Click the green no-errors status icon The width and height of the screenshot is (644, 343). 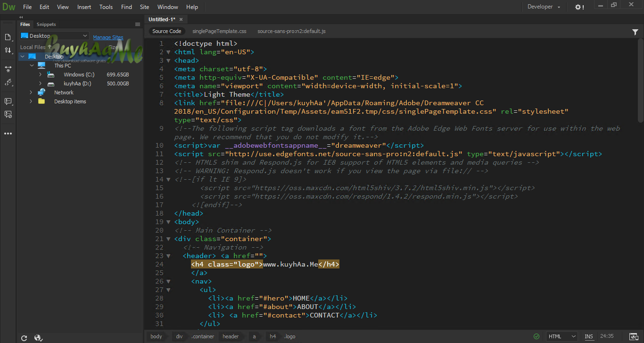(537, 336)
